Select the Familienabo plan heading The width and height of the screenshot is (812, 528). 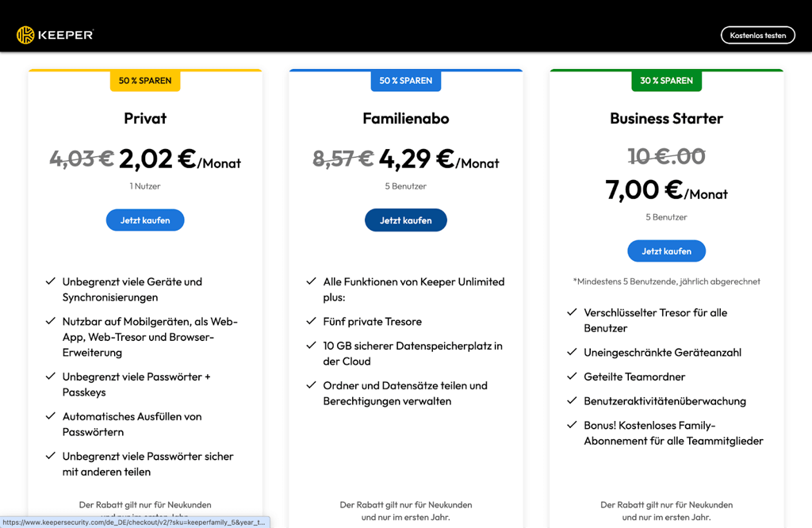point(405,119)
